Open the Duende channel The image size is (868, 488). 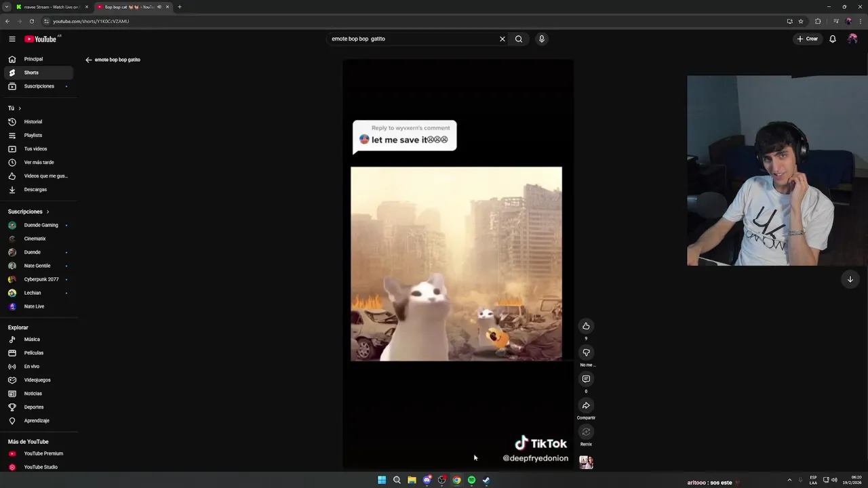pos(39,252)
